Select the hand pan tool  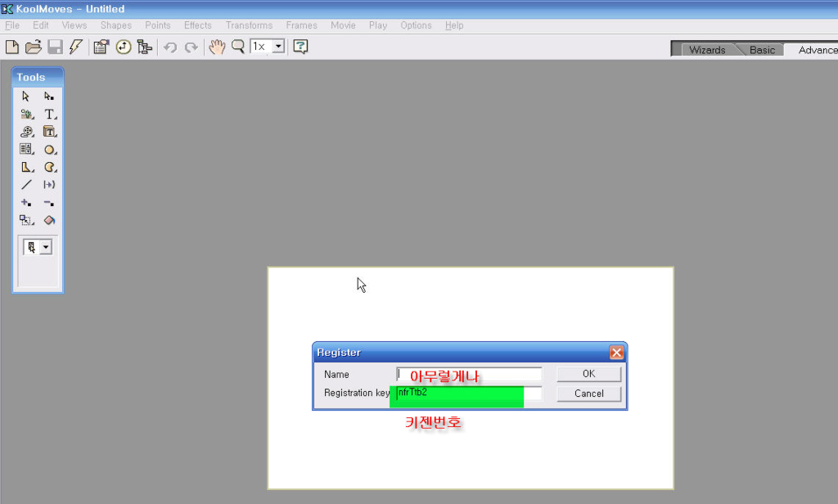[216, 47]
